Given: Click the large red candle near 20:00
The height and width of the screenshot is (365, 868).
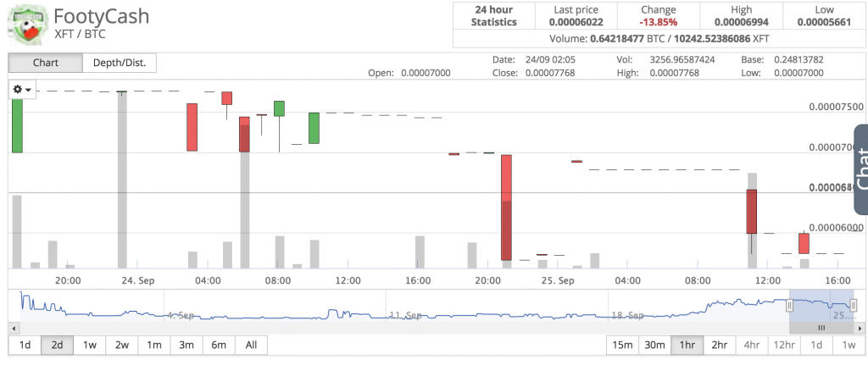Looking at the screenshot, I should (x=506, y=207).
